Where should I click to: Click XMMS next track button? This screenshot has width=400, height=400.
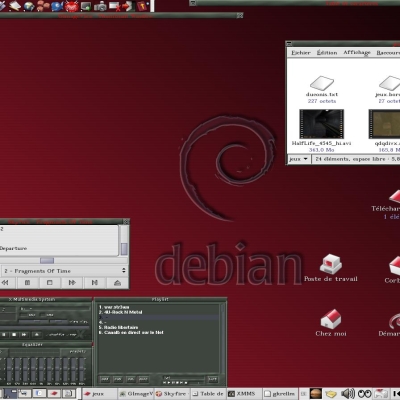click(24, 334)
